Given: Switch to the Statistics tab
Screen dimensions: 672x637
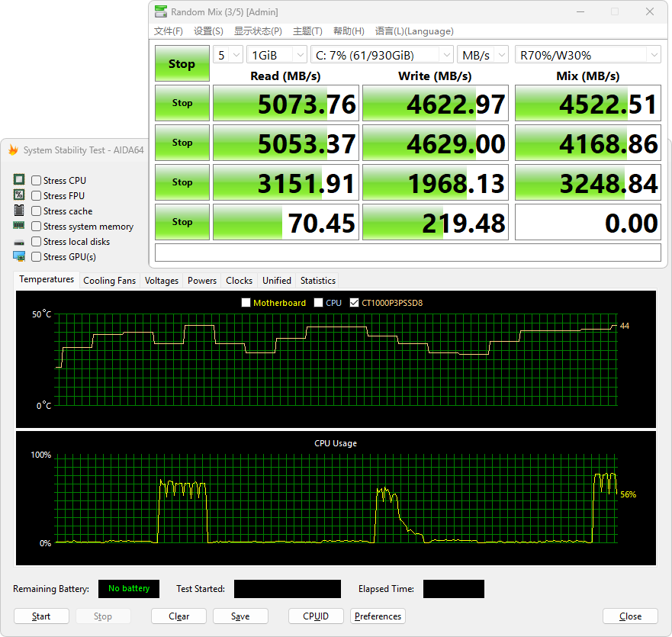Looking at the screenshot, I should [318, 281].
